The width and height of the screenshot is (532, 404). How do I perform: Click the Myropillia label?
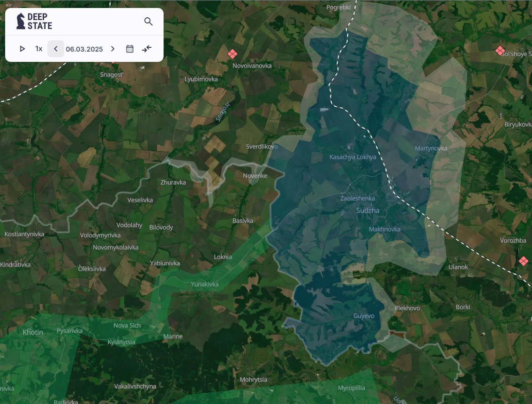(351, 388)
